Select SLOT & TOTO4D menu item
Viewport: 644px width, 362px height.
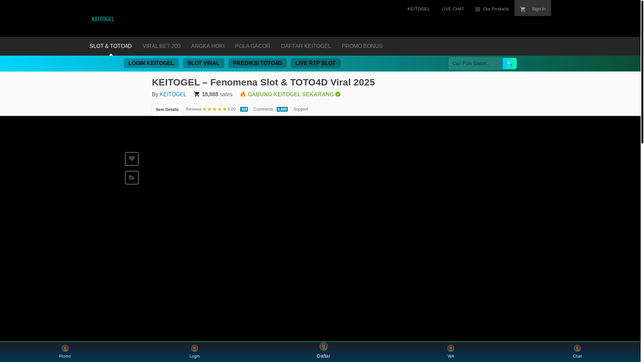point(110,46)
